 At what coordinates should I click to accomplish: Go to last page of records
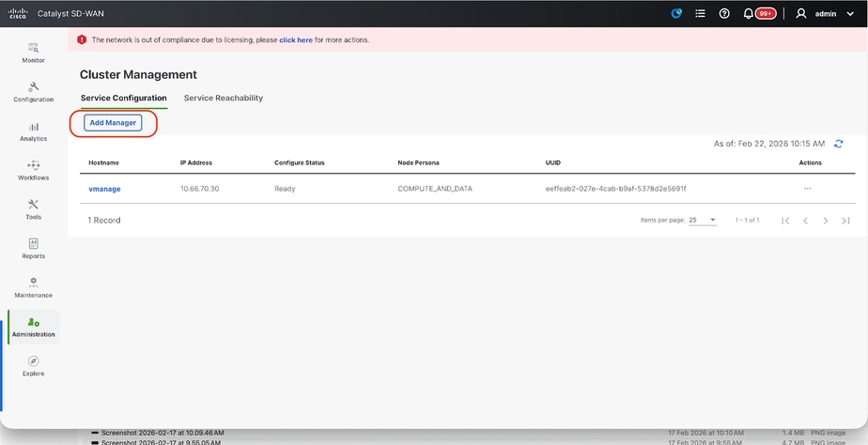(x=845, y=221)
